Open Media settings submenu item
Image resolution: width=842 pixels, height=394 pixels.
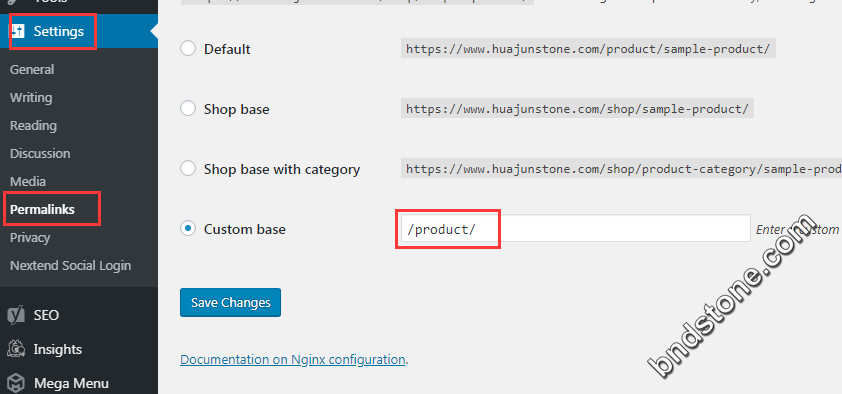pos(28,181)
